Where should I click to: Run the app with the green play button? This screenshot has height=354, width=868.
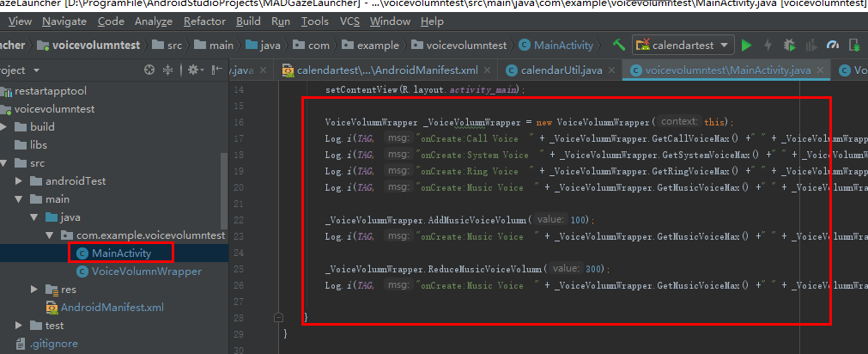[x=747, y=46]
